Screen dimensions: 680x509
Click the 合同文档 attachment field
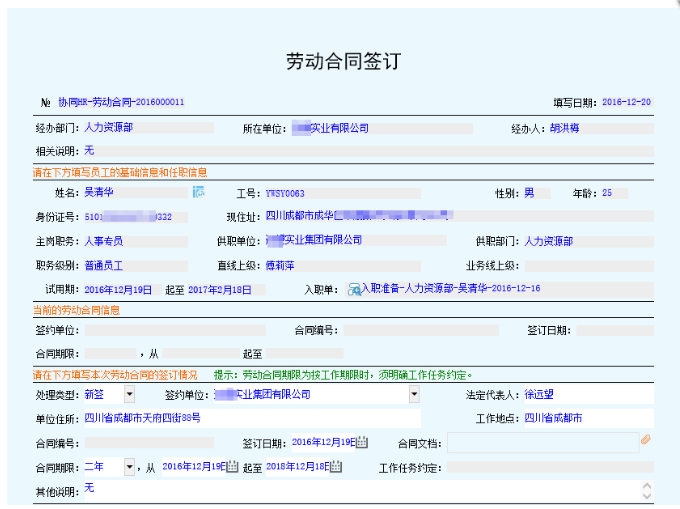pyautogui.click(x=543, y=443)
